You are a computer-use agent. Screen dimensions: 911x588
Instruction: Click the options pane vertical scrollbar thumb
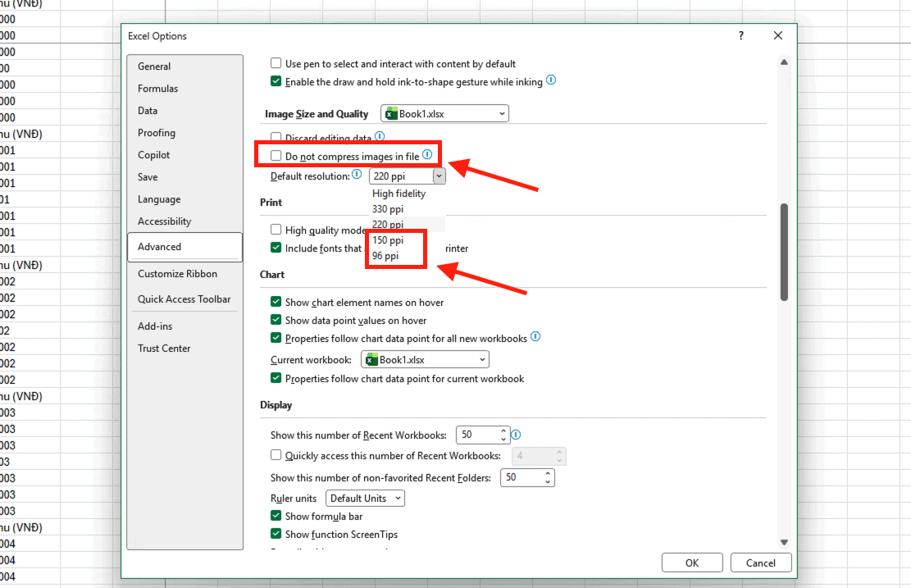coord(784,251)
